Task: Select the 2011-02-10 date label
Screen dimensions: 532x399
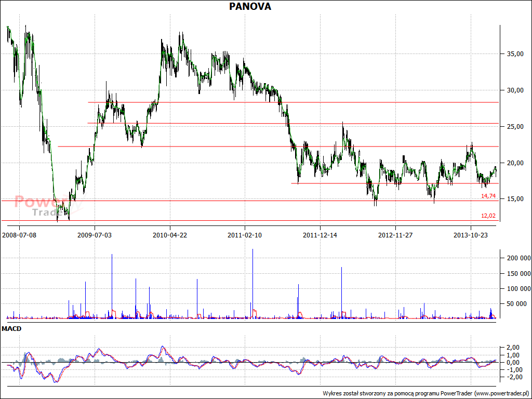Action: pyautogui.click(x=245, y=235)
